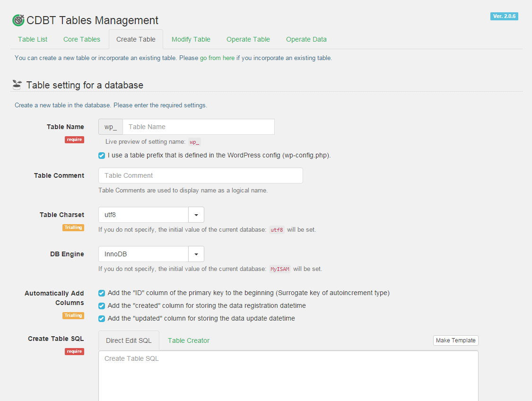Click inside the Create Table SQL textarea
The image size is (532, 401).
tap(288, 376)
